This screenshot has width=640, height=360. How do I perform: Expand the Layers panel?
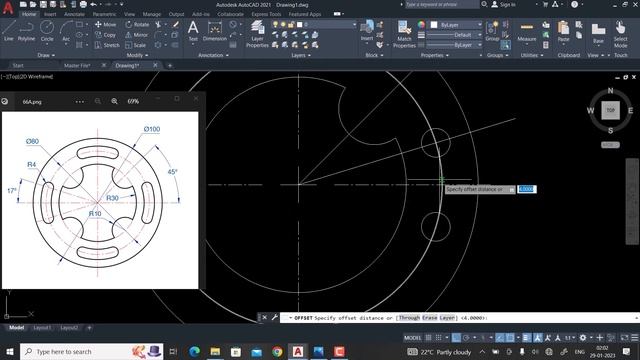tap(301, 55)
